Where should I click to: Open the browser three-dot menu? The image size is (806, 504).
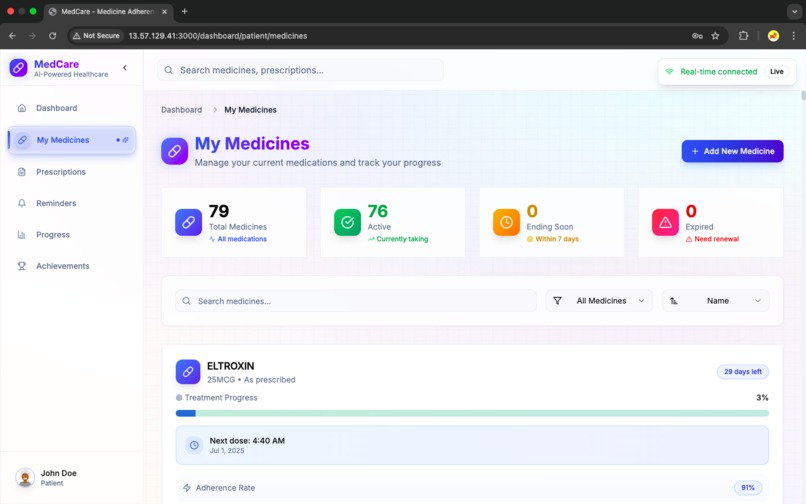(x=793, y=36)
